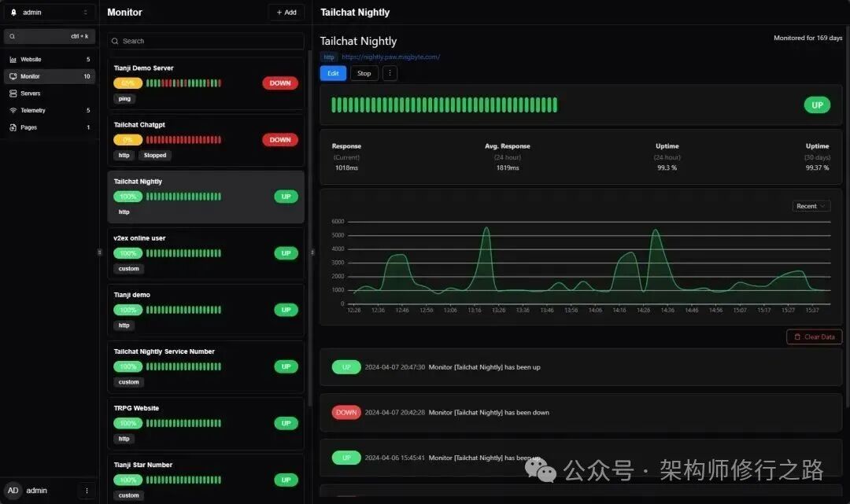Click the Servers icon in sidebar
The width and height of the screenshot is (850, 504).
13,94
